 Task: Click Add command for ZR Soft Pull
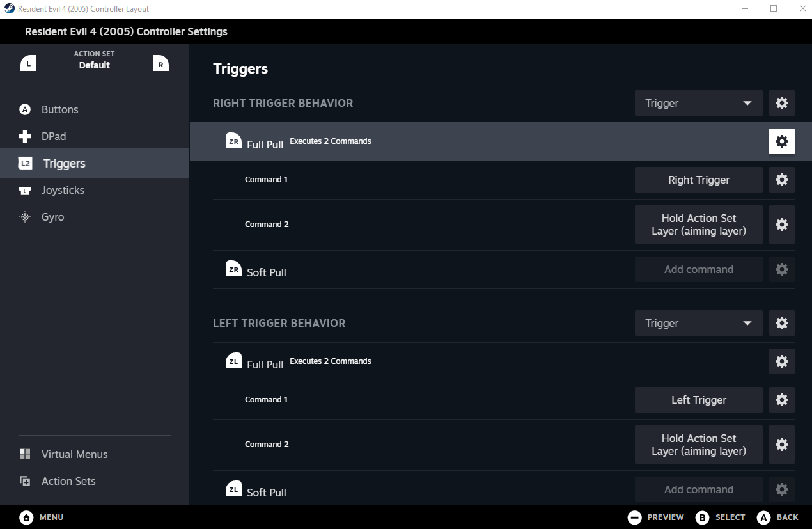698,269
